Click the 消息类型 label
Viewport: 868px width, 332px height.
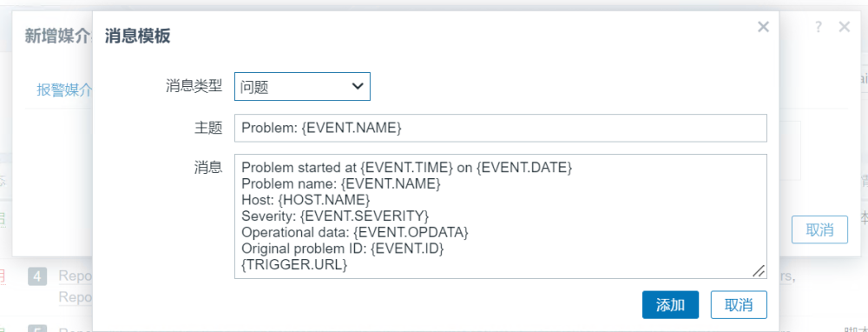194,86
